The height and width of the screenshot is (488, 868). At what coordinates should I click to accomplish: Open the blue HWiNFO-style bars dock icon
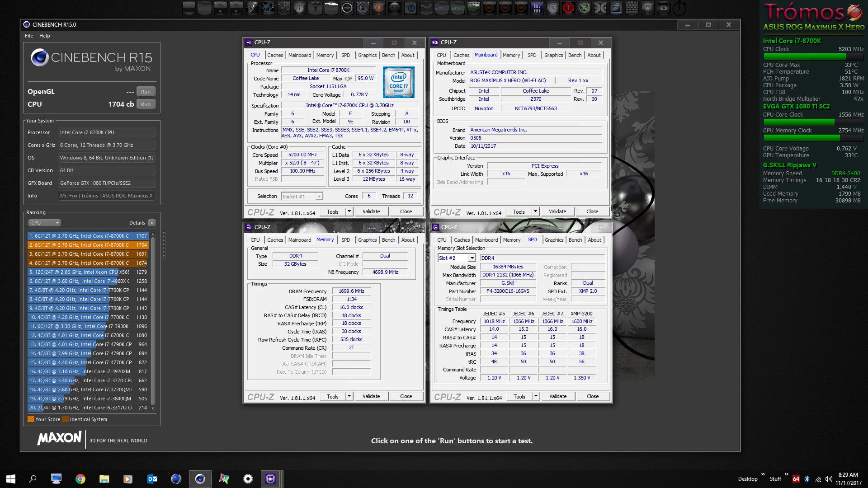[x=538, y=8]
